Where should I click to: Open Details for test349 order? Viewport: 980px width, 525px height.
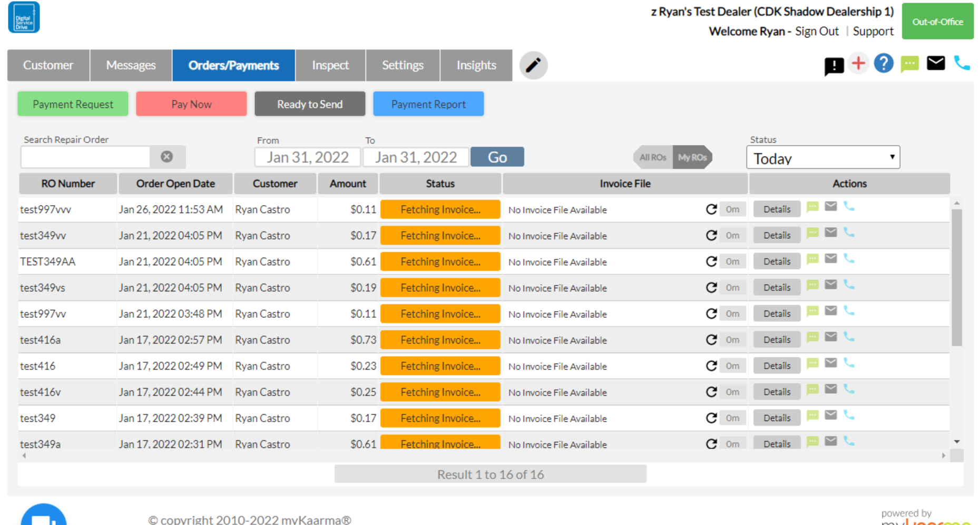click(x=777, y=418)
